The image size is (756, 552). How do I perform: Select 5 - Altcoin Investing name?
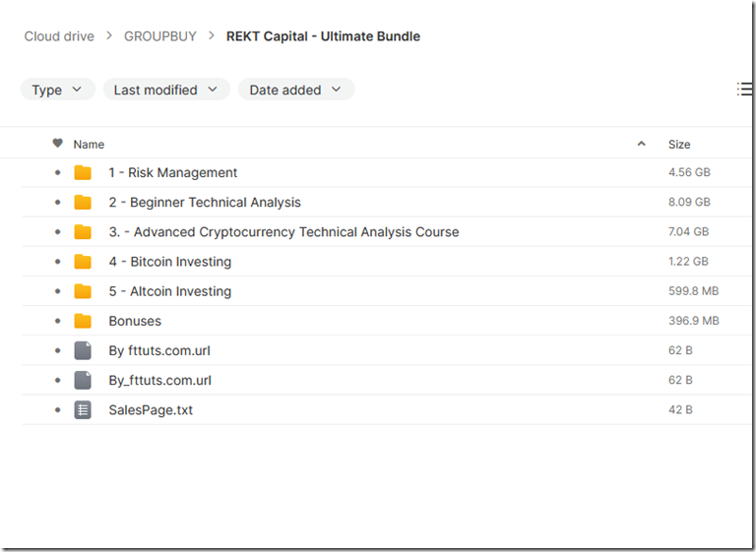click(170, 291)
